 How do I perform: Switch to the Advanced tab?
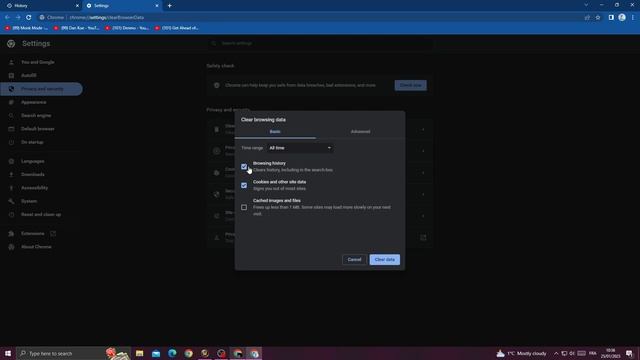point(360,131)
